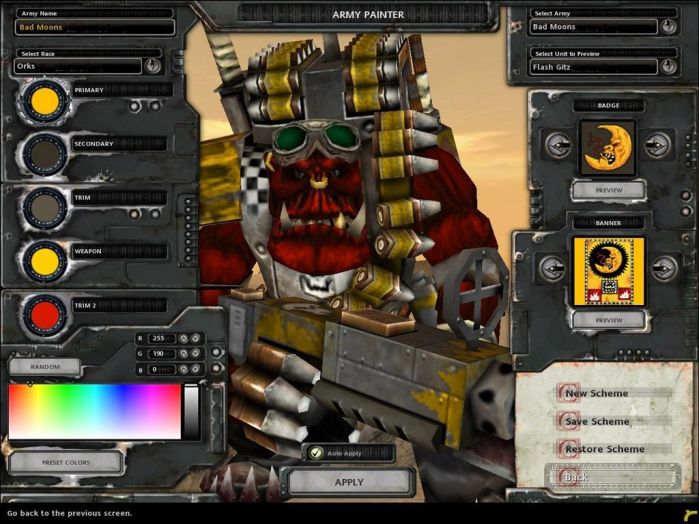The image size is (699, 524).
Task: Open Select Race dropdown arrow button
Action: coord(152,66)
